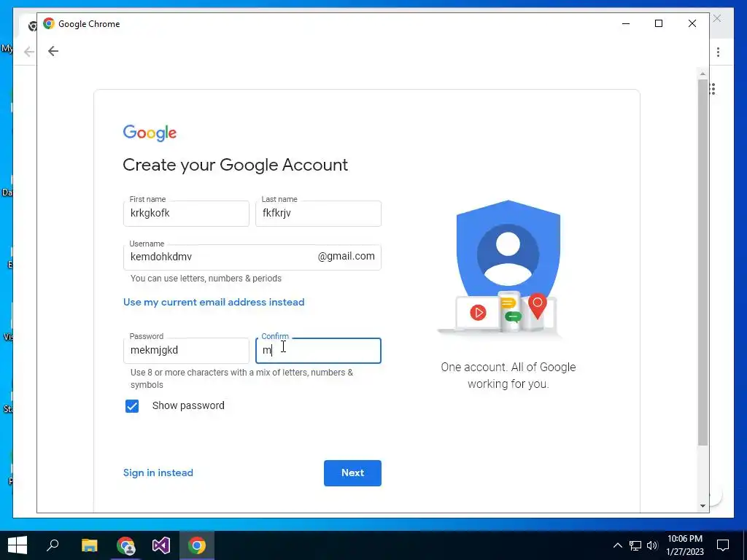This screenshot has width=747, height=560.
Task: Click Use my current email address instead
Action: tap(214, 302)
